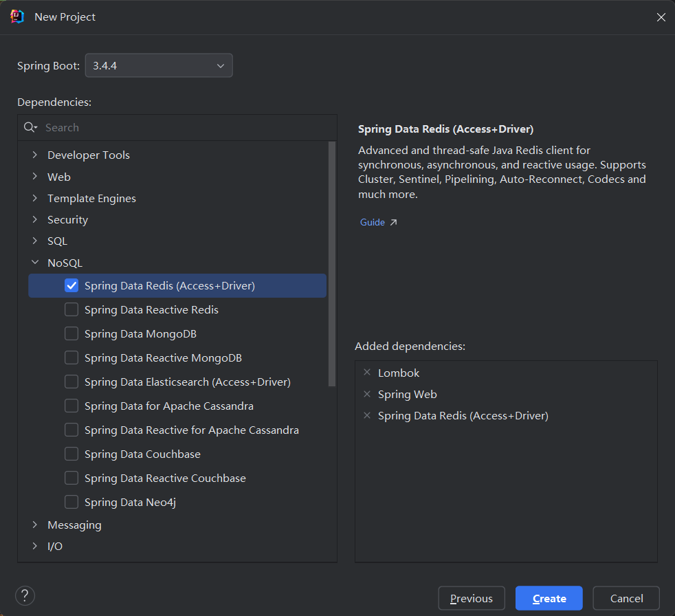Click Spring Data Couchbase row label
Viewport: 675px width, 616px height.
pyautogui.click(x=142, y=454)
